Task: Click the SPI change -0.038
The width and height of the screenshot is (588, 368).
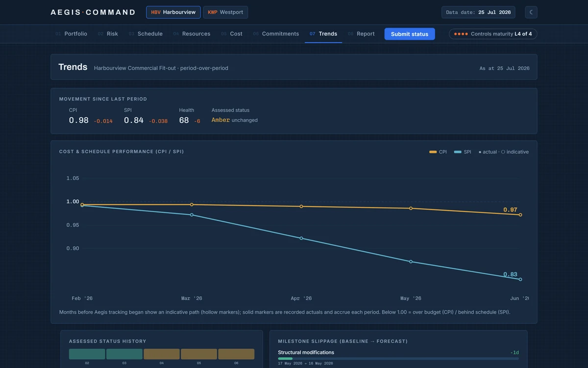Action: pos(158,121)
